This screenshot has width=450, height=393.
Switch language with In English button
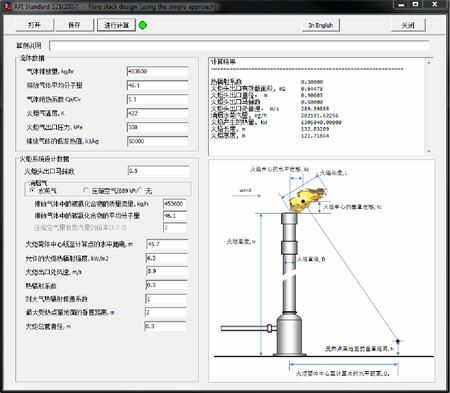click(x=321, y=25)
